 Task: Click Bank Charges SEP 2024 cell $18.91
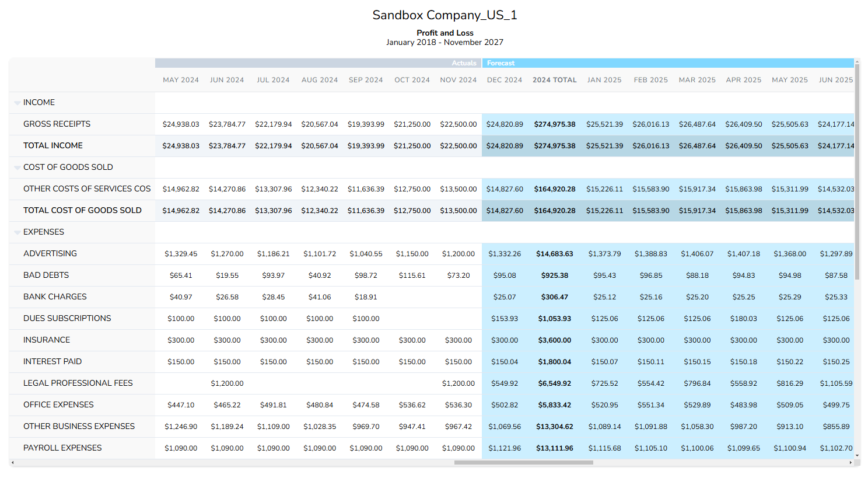click(366, 297)
